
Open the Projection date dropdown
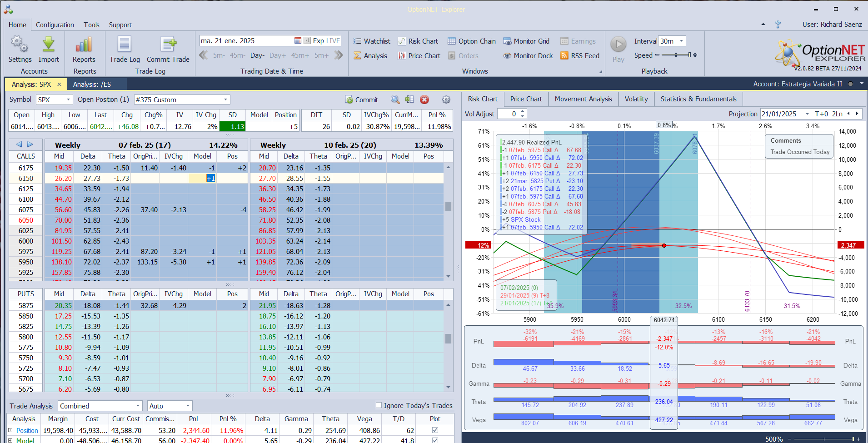click(807, 114)
